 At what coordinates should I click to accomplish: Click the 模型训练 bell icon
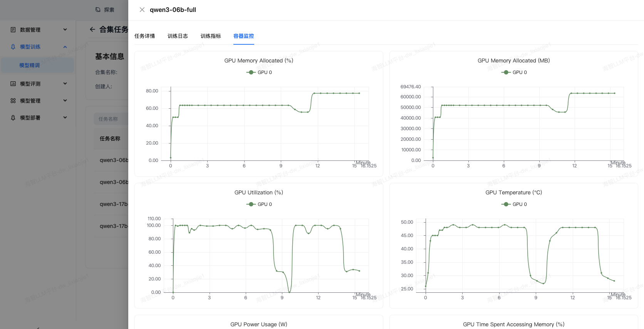point(13,47)
